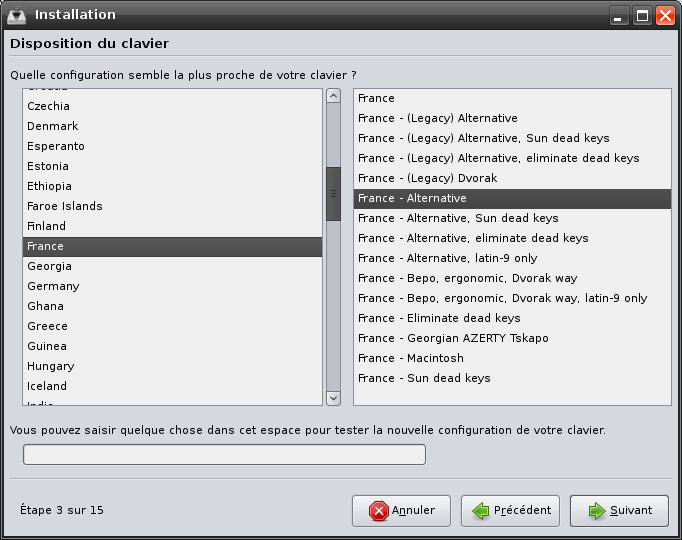Select France - Macintosh layout variant
This screenshot has width=682, height=540.
click(512, 358)
